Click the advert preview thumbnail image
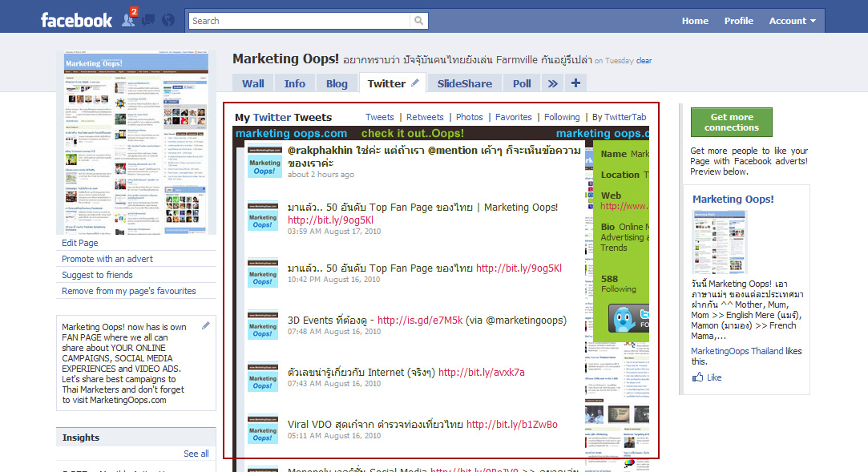Screen dimensions: 868x472 (x=719, y=243)
